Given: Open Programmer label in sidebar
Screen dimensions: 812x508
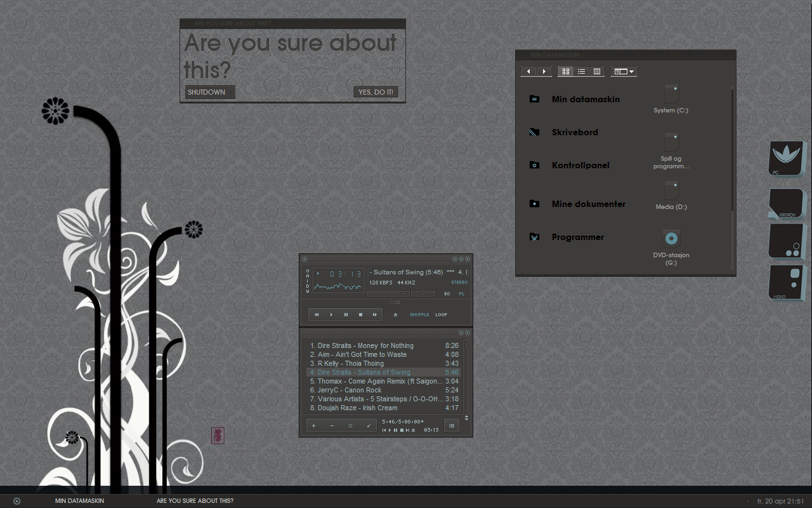Looking at the screenshot, I should click(578, 237).
